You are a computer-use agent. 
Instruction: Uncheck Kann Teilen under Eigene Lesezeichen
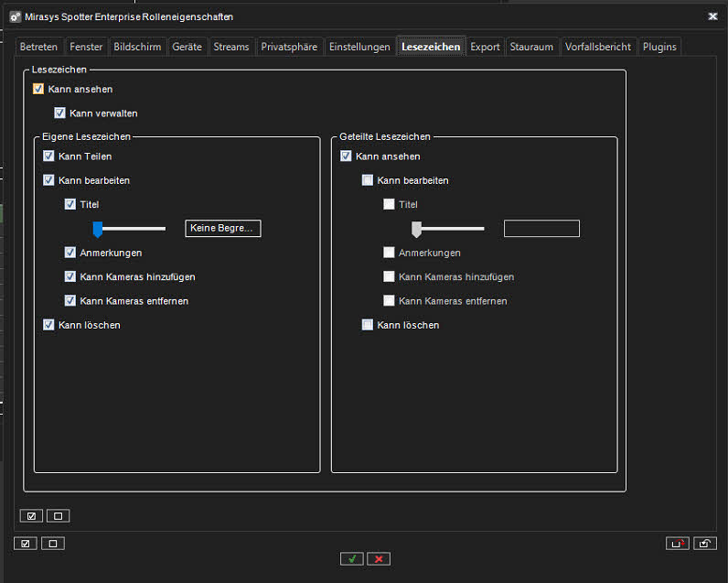49,157
